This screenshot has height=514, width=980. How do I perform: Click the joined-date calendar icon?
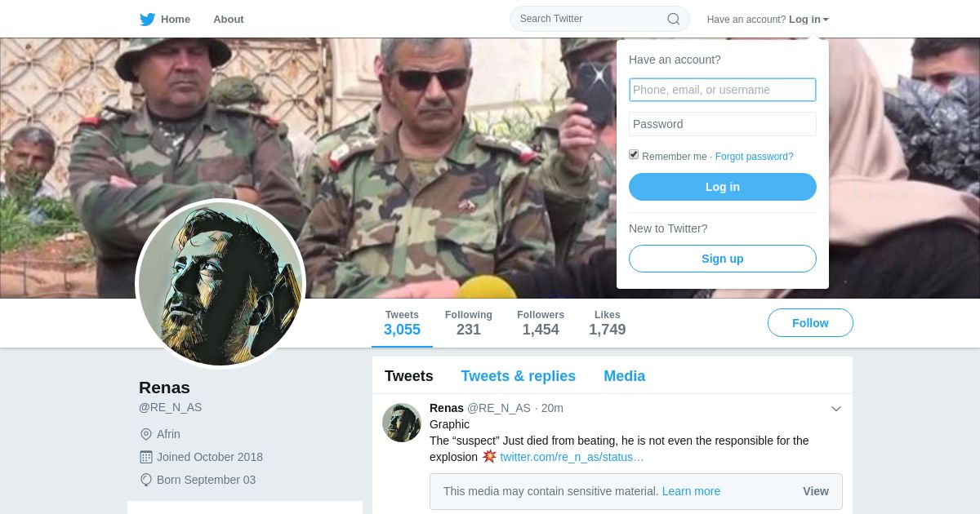pos(146,457)
